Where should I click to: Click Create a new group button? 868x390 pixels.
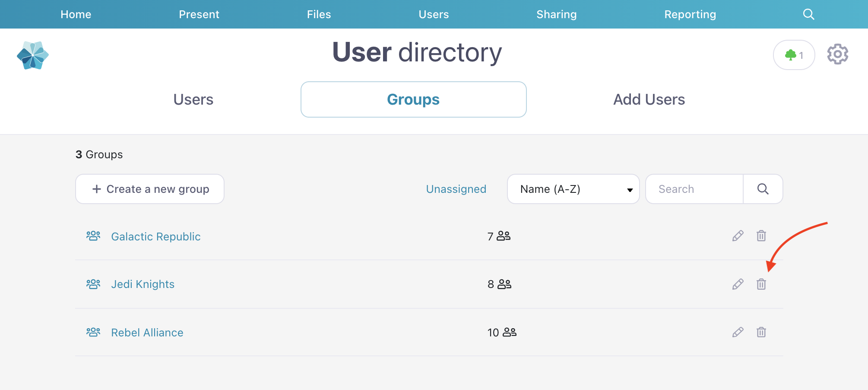pos(150,189)
